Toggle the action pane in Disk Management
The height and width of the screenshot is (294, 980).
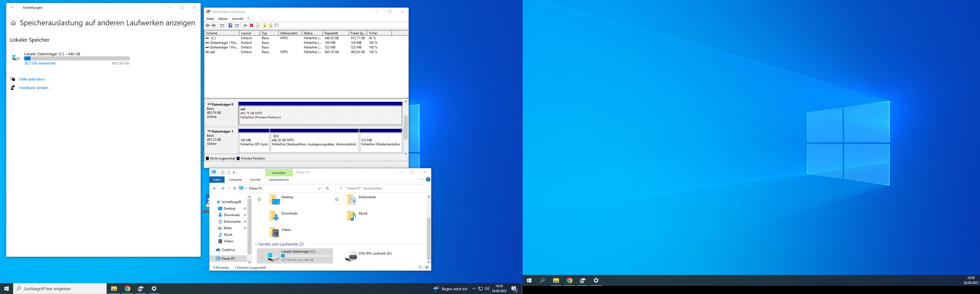click(237, 26)
